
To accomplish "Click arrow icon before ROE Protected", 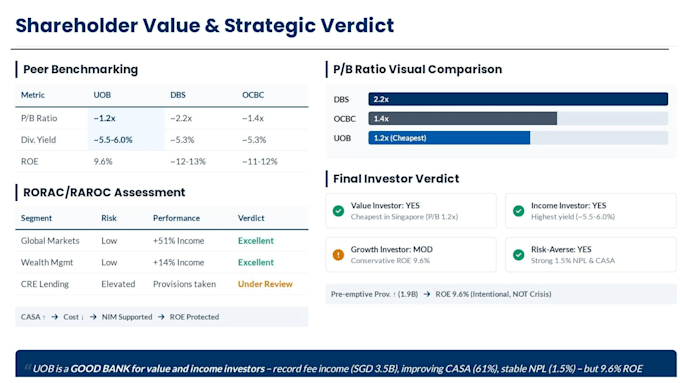I will 161,317.
